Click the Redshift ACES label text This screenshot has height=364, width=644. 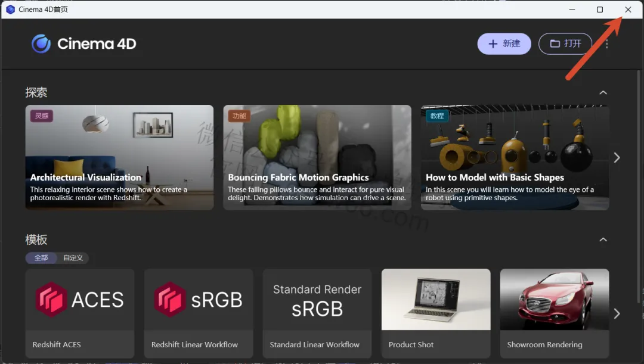click(57, 345)
